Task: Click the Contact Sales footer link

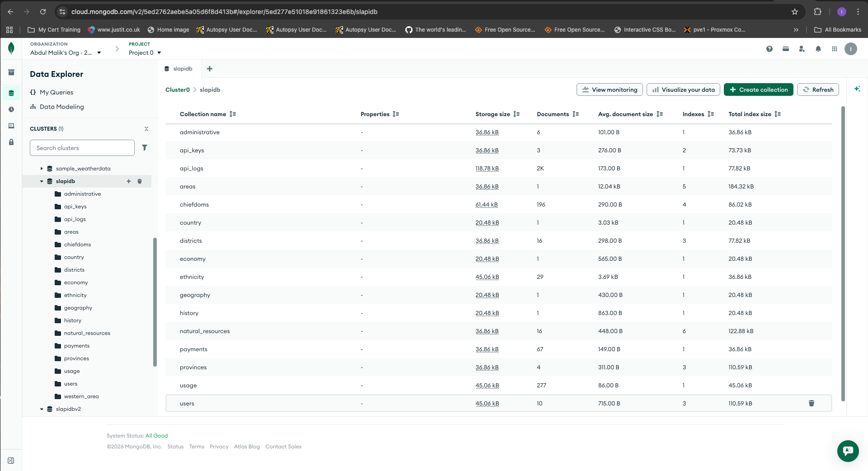Action: (283, 447)
